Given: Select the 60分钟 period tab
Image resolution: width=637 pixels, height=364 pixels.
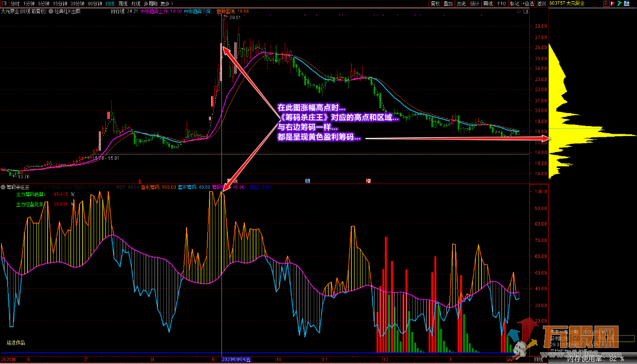Looking at the screenshot, I should click(x=95, y=3).
